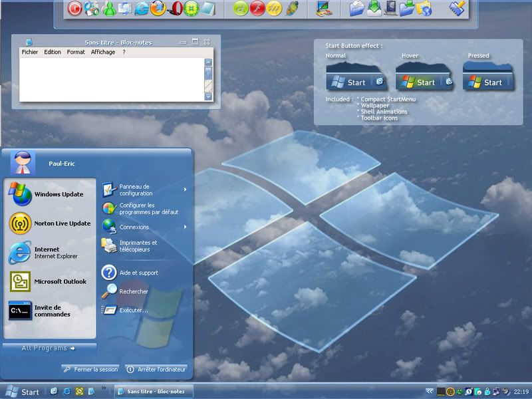
Task: Open the green download arrow tray icon
Action: [x=374, y=9]
